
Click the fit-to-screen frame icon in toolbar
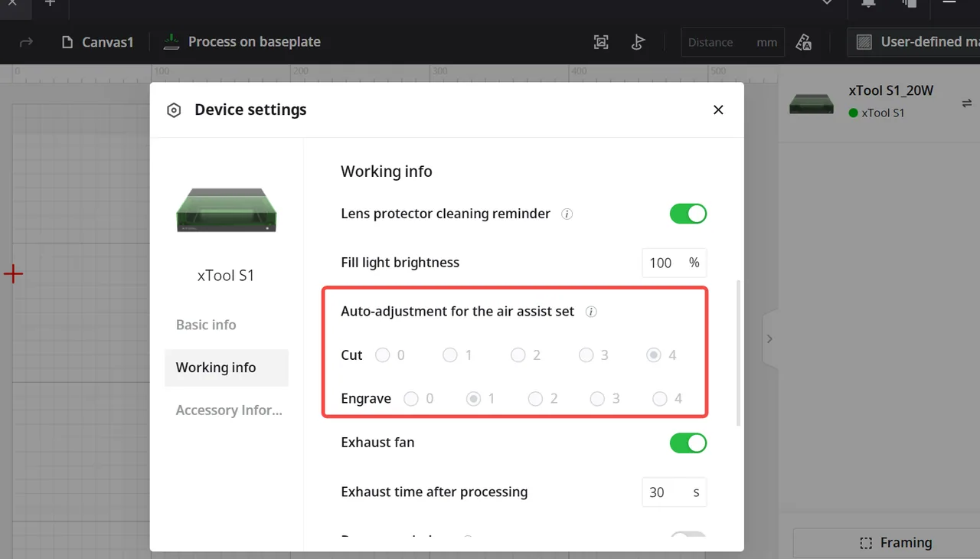[x=601, y=42]
